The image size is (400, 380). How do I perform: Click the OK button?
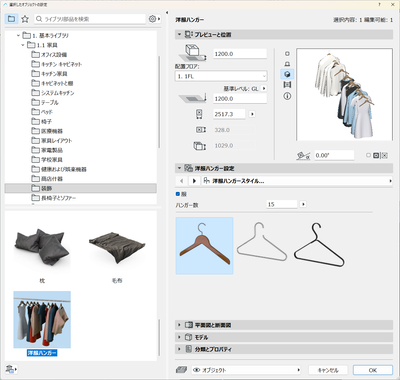[x=373, y=370]
